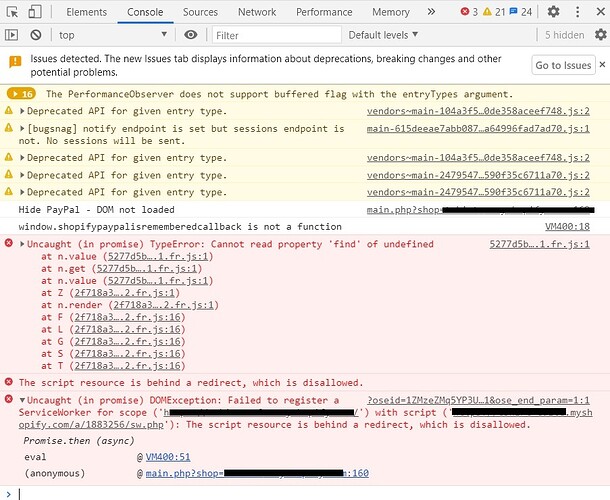
Task: Open console settings gear icon
Action: pos(600,35)
